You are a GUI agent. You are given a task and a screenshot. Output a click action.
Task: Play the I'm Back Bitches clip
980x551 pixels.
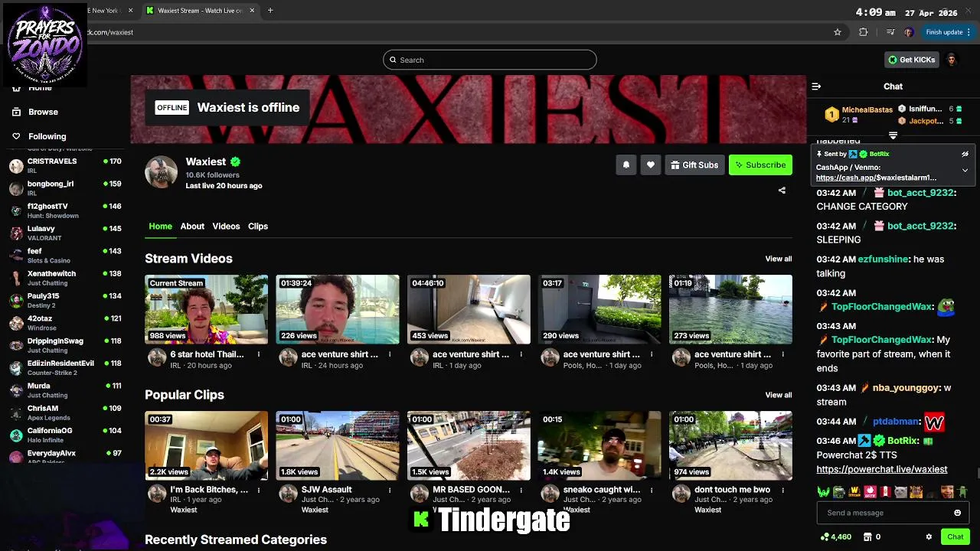point(207,445)
